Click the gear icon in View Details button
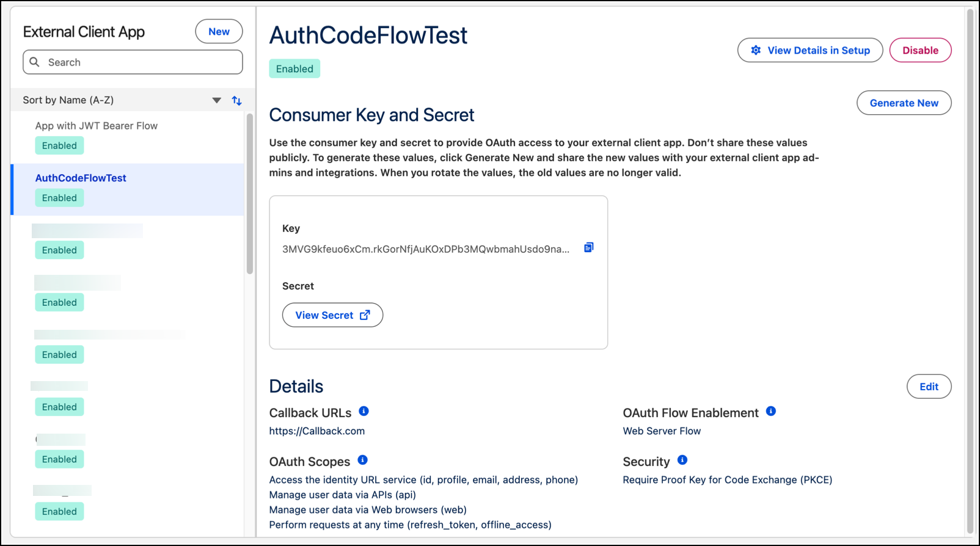 point(756,50)
